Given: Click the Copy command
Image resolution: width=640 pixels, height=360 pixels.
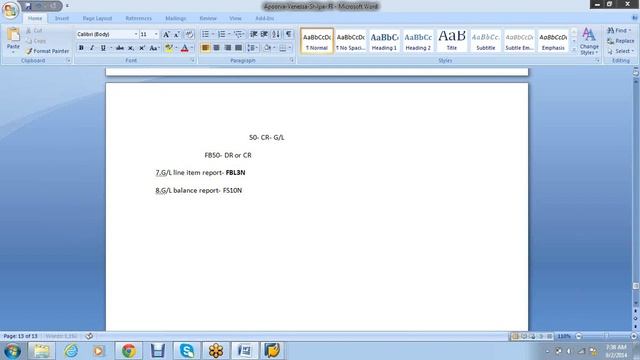Looking at the screenshot, I should [36, 41].
